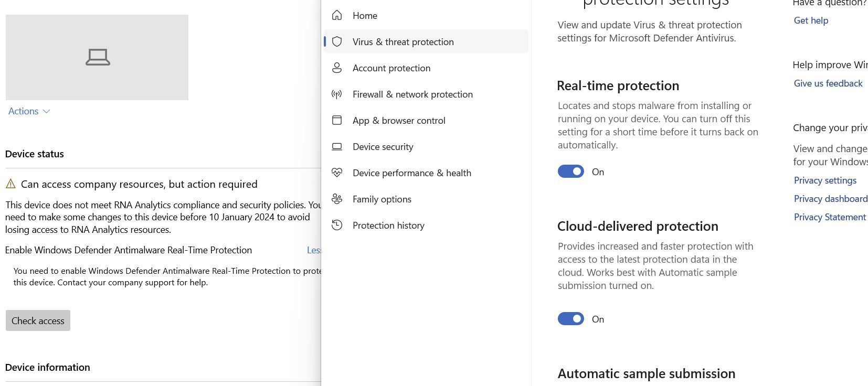Click the Real-time protection heading
Viewport: 868px width, 386px height.
[618, 85]
